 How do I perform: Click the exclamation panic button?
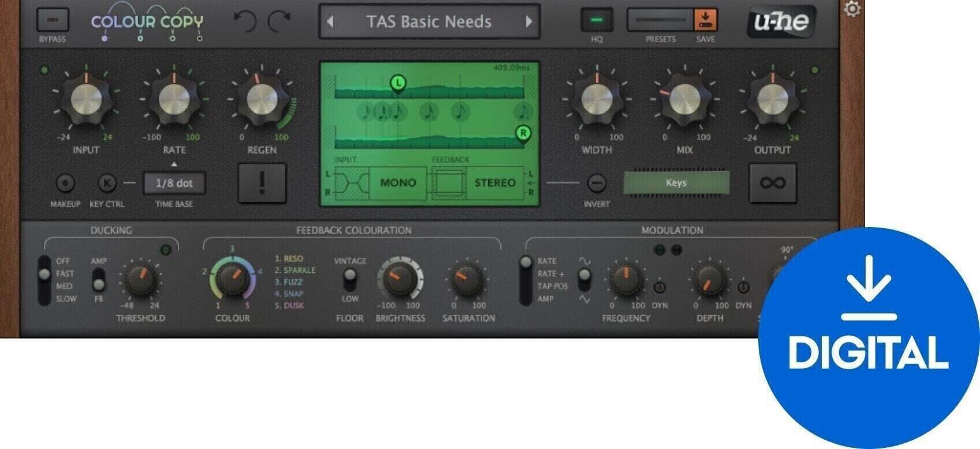point(262,183)
